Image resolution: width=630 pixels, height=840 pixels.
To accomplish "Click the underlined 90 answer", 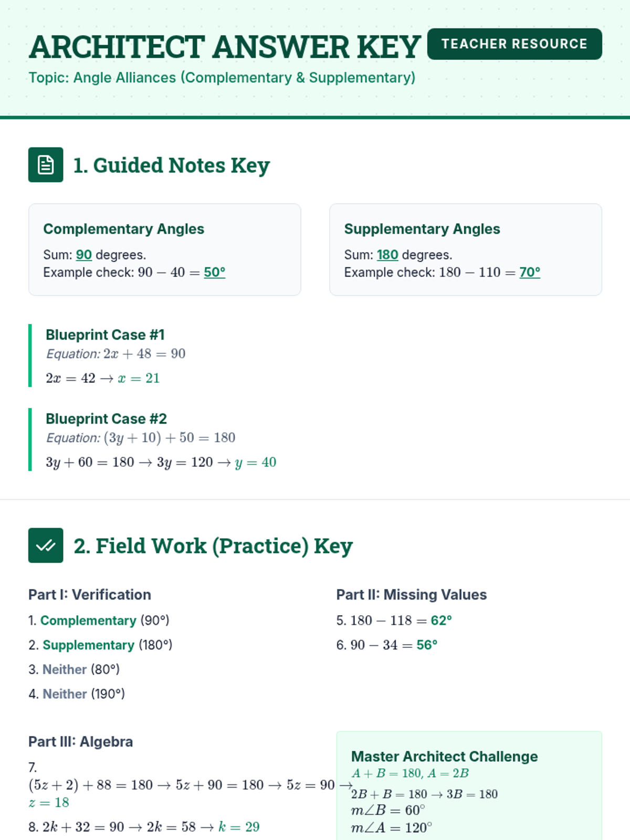I will (84, 255).
